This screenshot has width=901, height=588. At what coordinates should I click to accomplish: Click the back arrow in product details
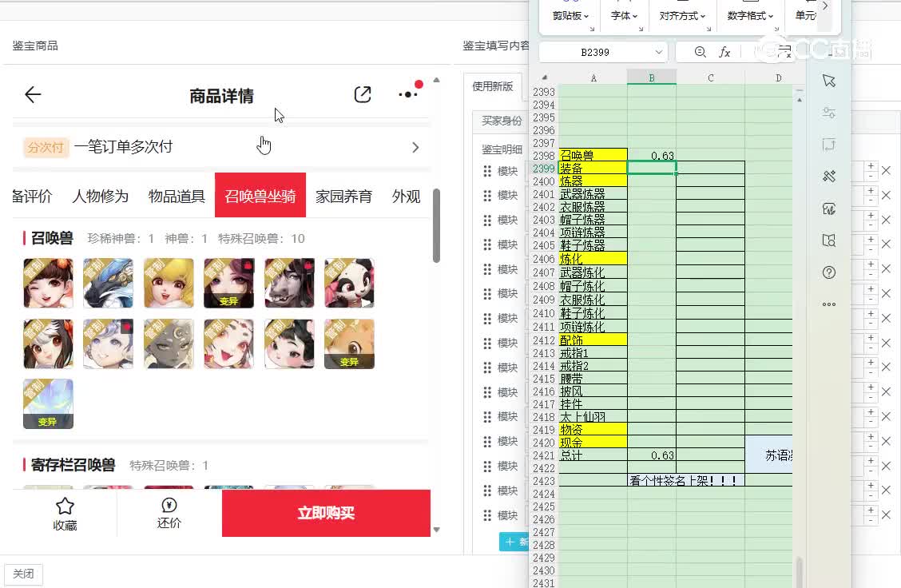(33, 95)
